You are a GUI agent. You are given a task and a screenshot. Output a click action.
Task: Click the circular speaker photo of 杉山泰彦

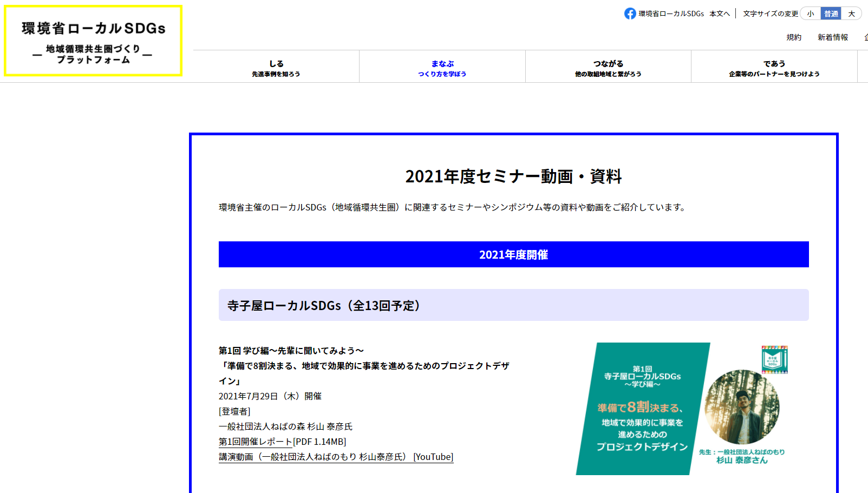(x=742, y=407)
